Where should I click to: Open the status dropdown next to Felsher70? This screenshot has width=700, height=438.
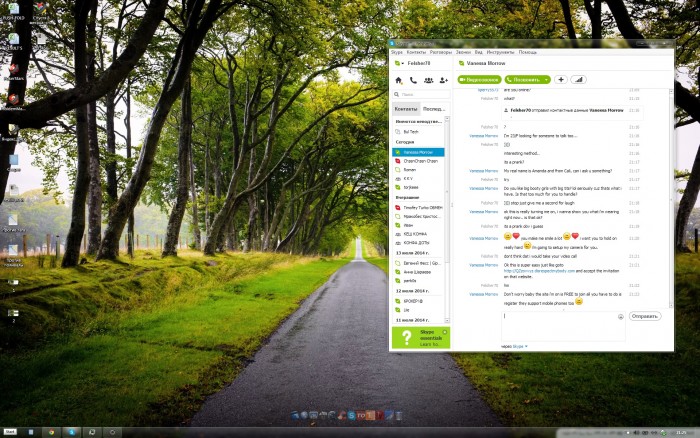pos(403,63)
